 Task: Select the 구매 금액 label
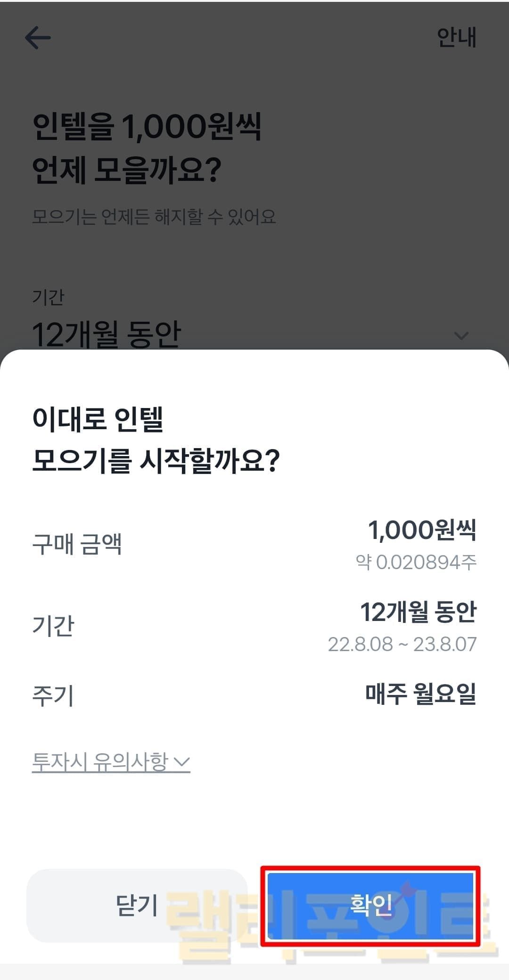tap(77, 544)
